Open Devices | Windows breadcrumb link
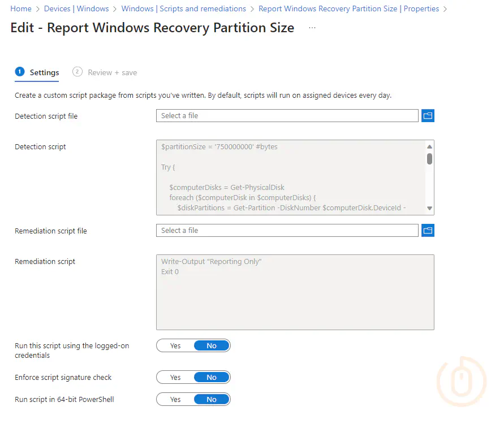This screenshot has height=424, width=504. 76,8
